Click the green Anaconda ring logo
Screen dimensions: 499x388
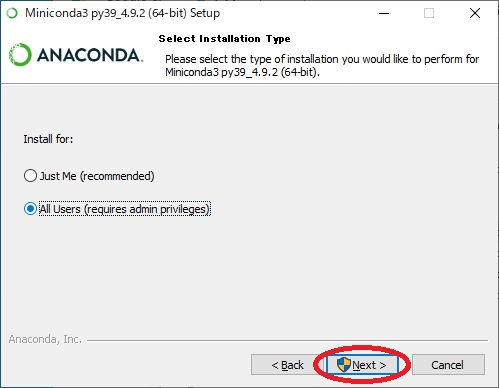coord(20,55)
